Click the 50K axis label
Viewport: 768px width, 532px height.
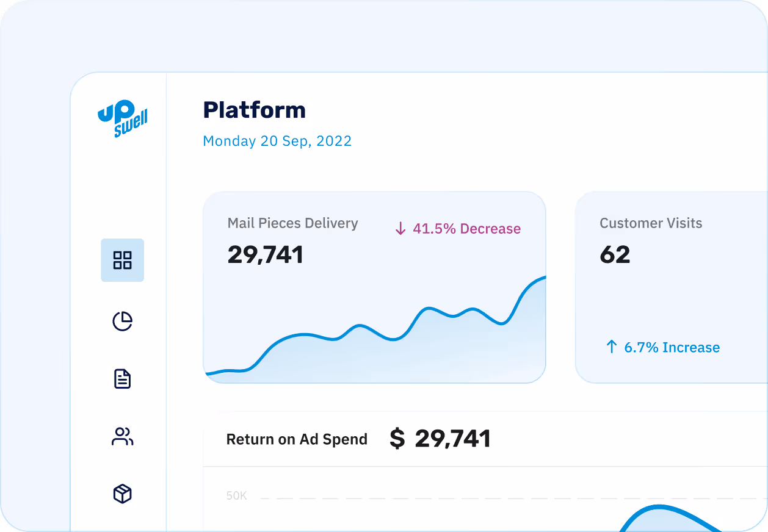tap(237, 496)
